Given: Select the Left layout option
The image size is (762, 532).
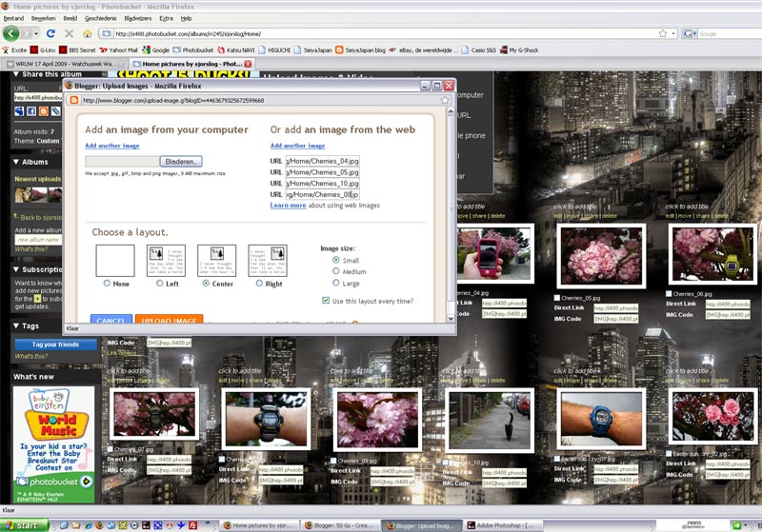Looking at the screenshot, I should [159, 284].
